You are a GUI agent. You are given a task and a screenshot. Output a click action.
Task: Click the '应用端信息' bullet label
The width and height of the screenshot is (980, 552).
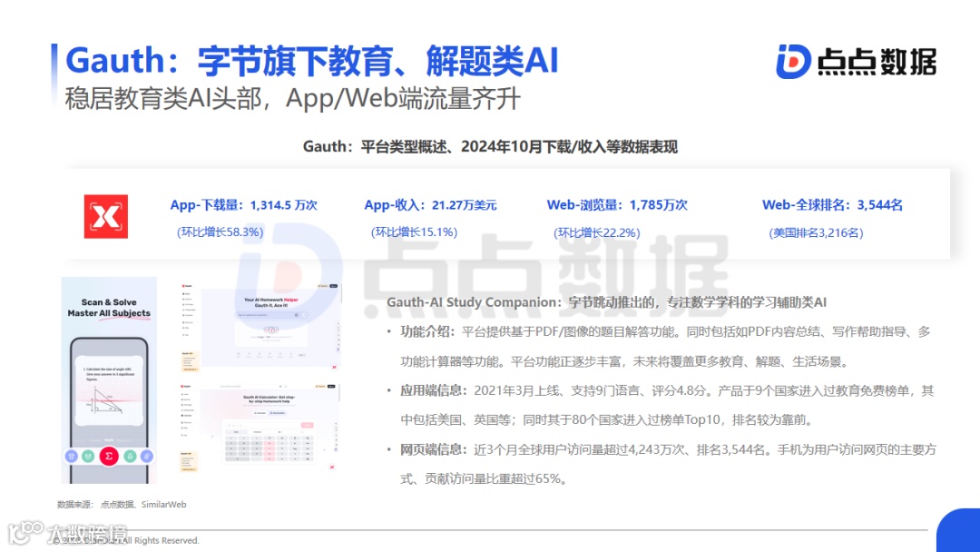[x=434, y=390]
